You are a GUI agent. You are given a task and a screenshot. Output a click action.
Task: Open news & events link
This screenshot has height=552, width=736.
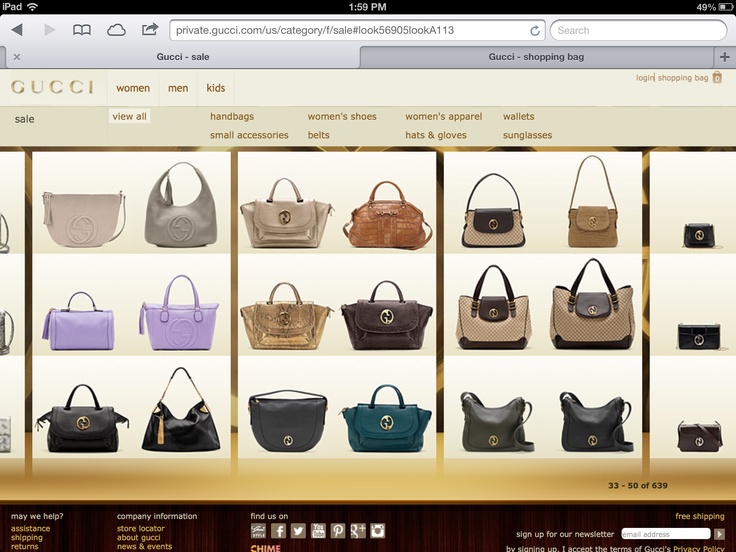click(145, 546)
